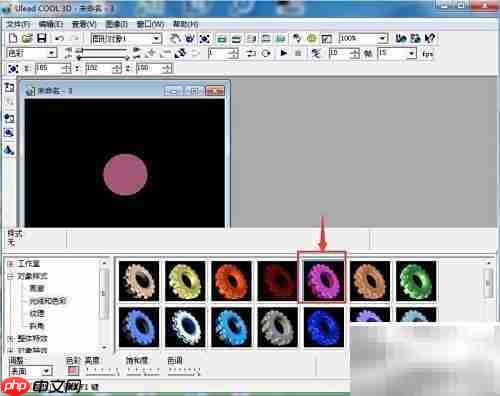Click the current frame number field
500x396 pixels.
[x=223, y=53]
